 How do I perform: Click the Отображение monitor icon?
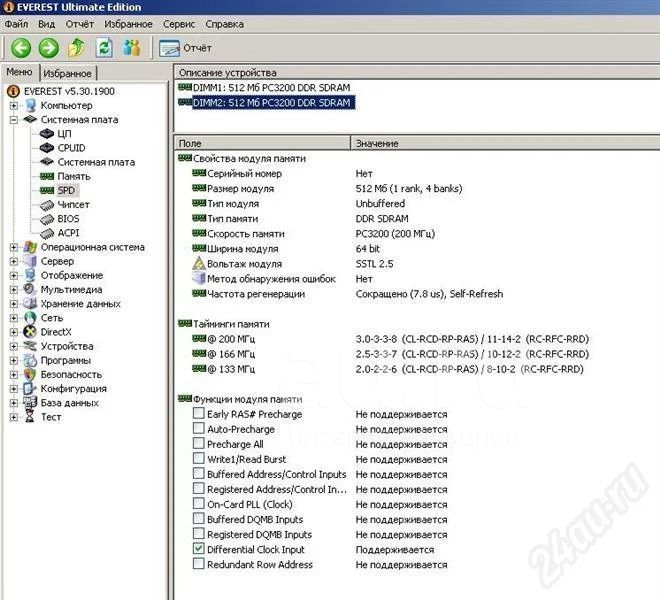point(30,275)
